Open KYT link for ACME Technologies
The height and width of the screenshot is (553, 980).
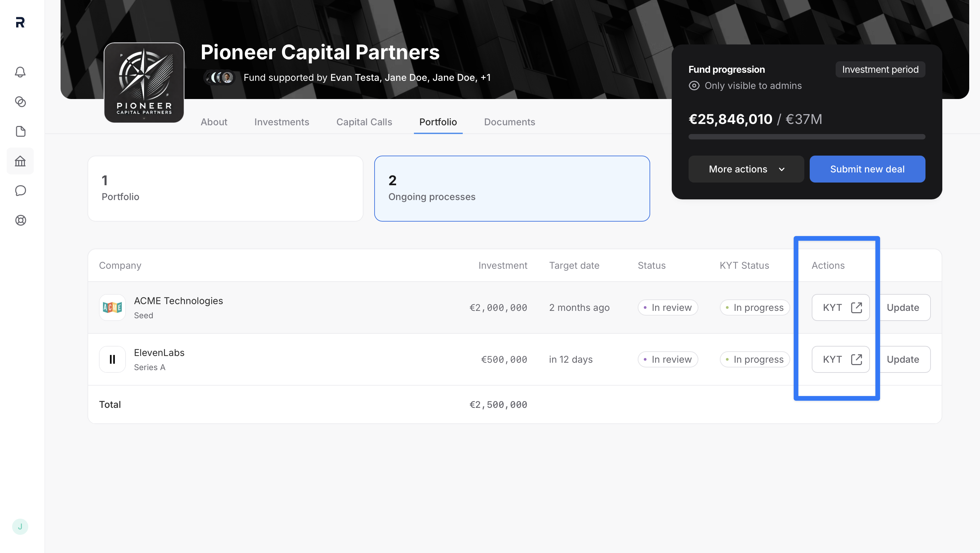click(840, 307)
